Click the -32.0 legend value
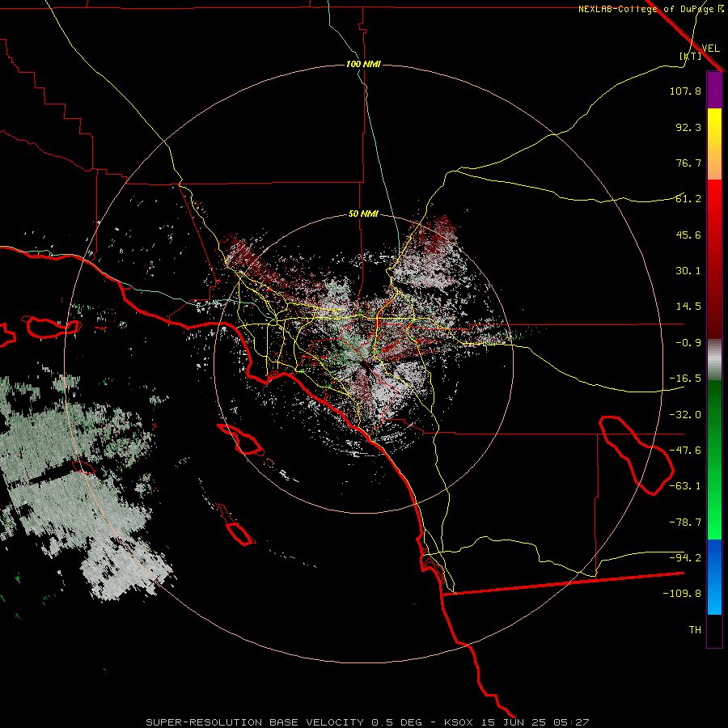 (685, 415)
